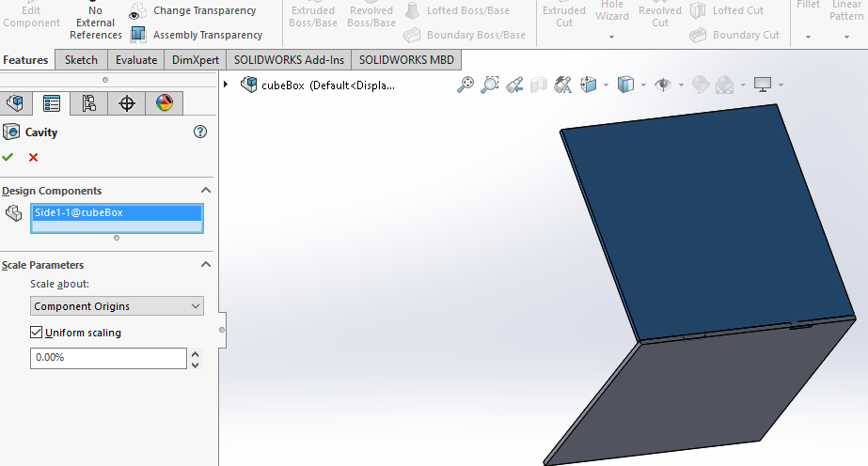Open the FeatureManager Design Tree tab icon
This screenshot has height=466, width=868.
click(x=15, y=102)
